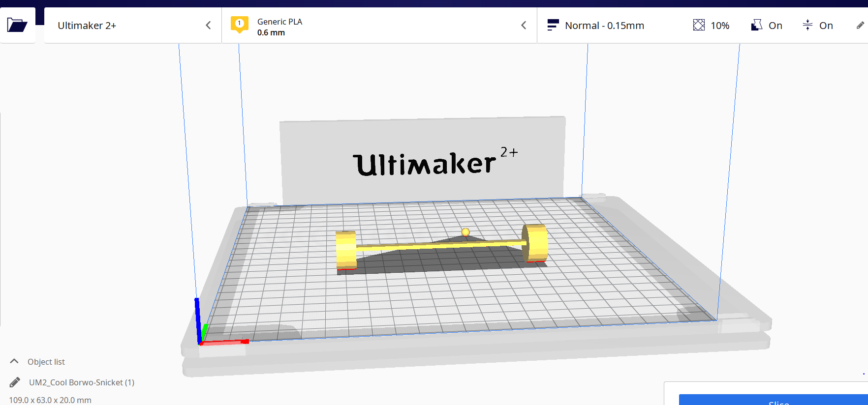
Task: Select the left yellow wheel of the model
Action: pos(346,250)
